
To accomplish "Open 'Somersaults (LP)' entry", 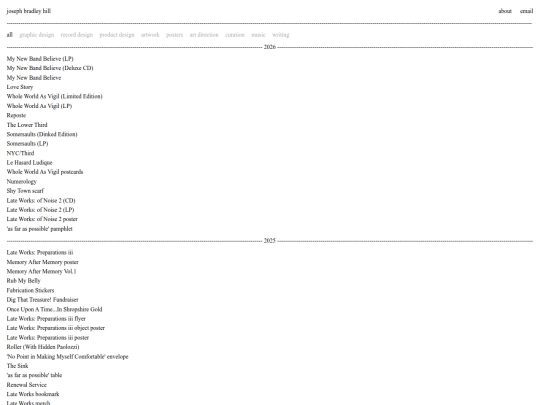I will (28, 143).
